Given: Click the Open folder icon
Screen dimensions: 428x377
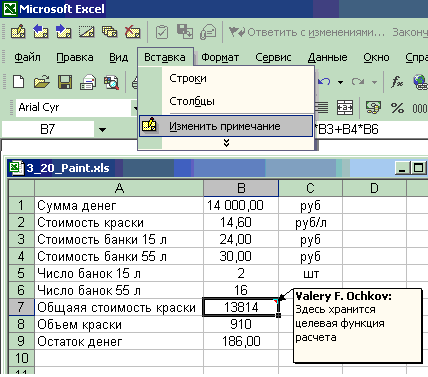Looking at the screenshot, I should pyautogui.click(x=41, y=81).
